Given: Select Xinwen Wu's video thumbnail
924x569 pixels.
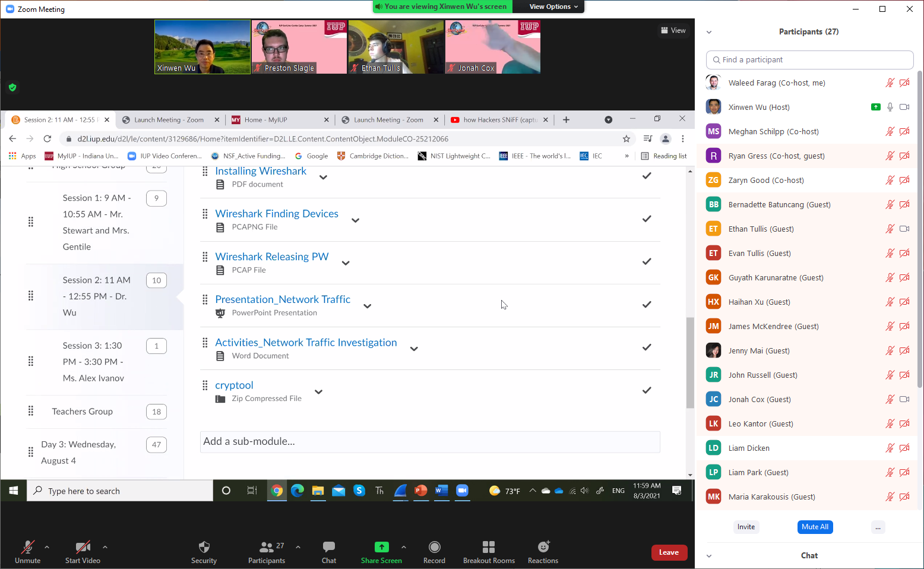Looking at the screenshot, I should (x=202, y=47).
